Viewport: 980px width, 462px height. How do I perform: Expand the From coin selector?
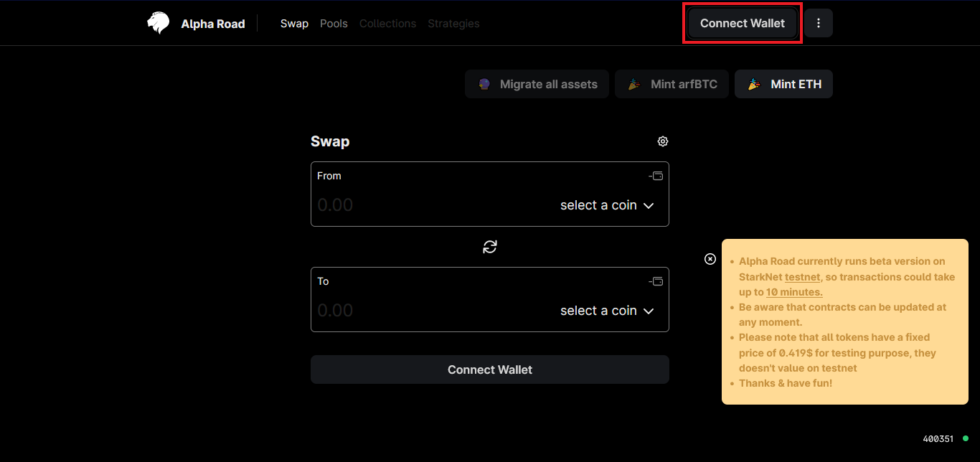click(607, 205)
